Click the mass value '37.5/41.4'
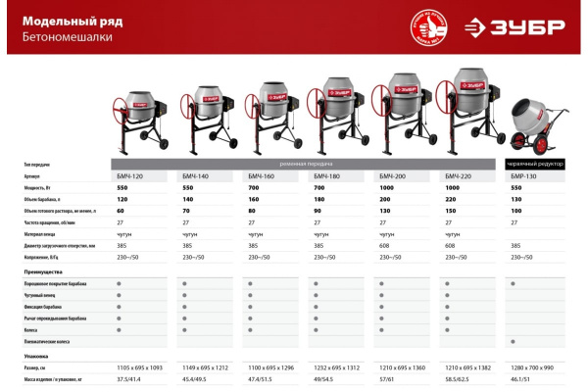This screenshot has width=588, height=392. coord(128,379)
